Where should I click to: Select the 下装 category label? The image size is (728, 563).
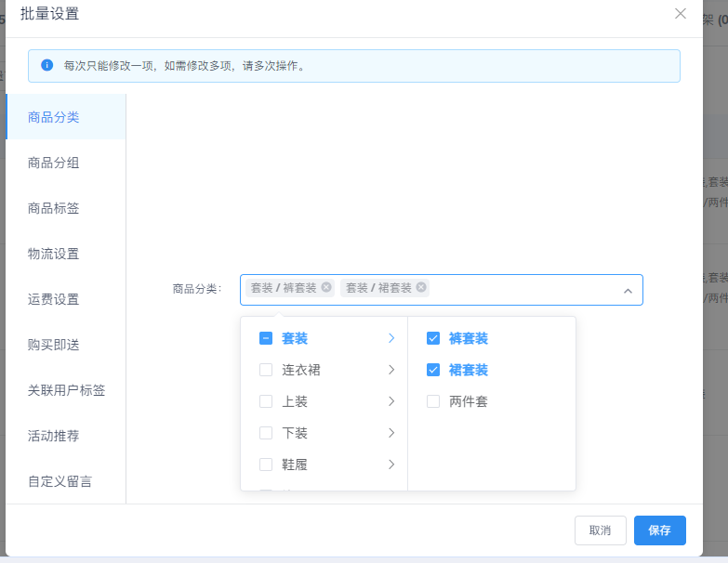point(295,433)
